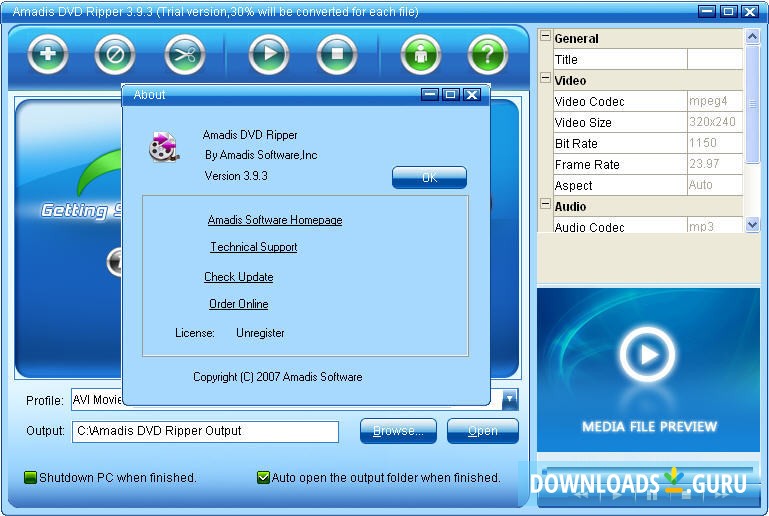The image size is (769, 516).
Task: Toggle Shutdown PC when finished checkbox
Action: coord(30,477)
